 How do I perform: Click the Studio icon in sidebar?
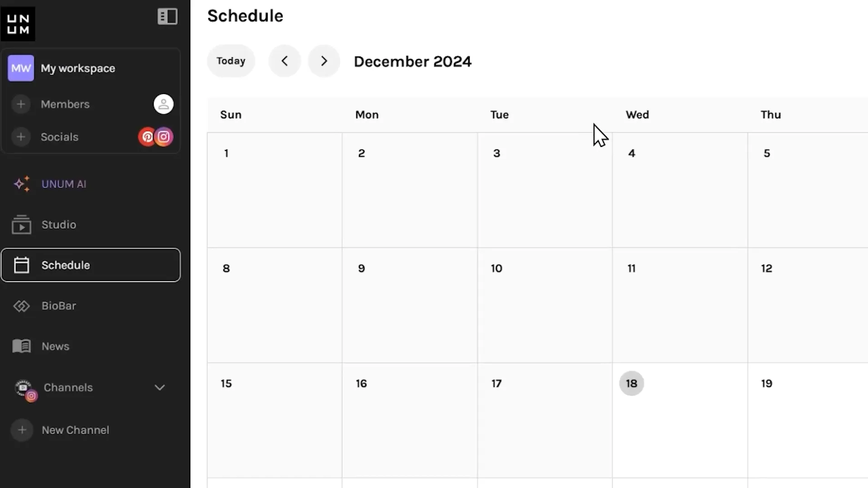point(21,225)
